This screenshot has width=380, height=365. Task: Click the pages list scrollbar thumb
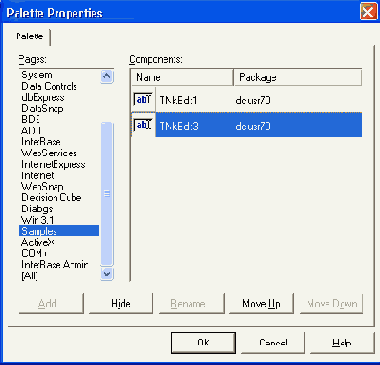(107, 194)
